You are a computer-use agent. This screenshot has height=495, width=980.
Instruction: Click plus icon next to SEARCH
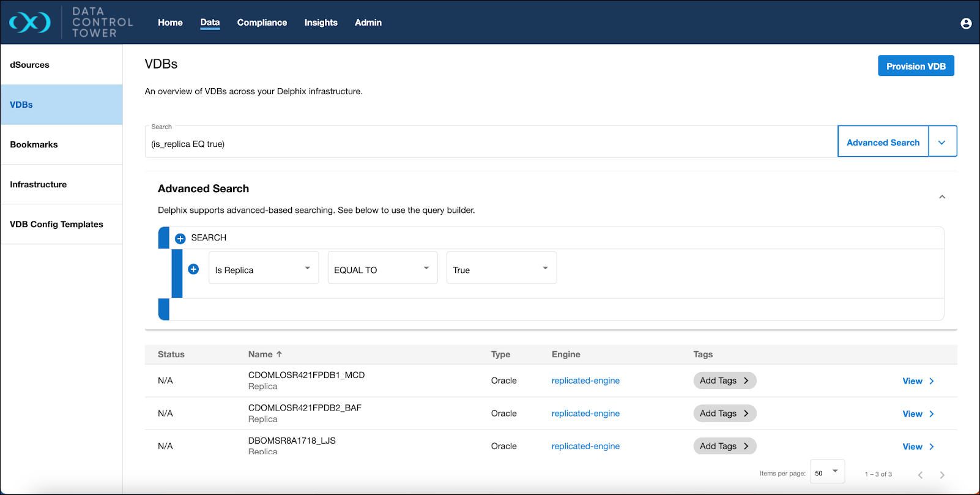[x=180, y=239]
